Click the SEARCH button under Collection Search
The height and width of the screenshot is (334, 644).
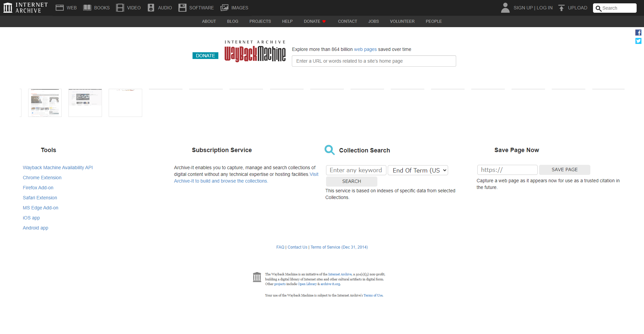click(352, 181)
